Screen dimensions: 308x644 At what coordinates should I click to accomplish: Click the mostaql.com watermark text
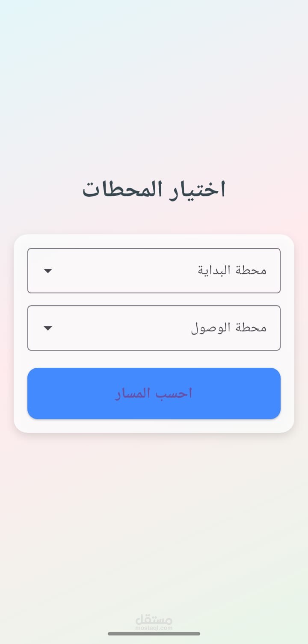point(154,628)
